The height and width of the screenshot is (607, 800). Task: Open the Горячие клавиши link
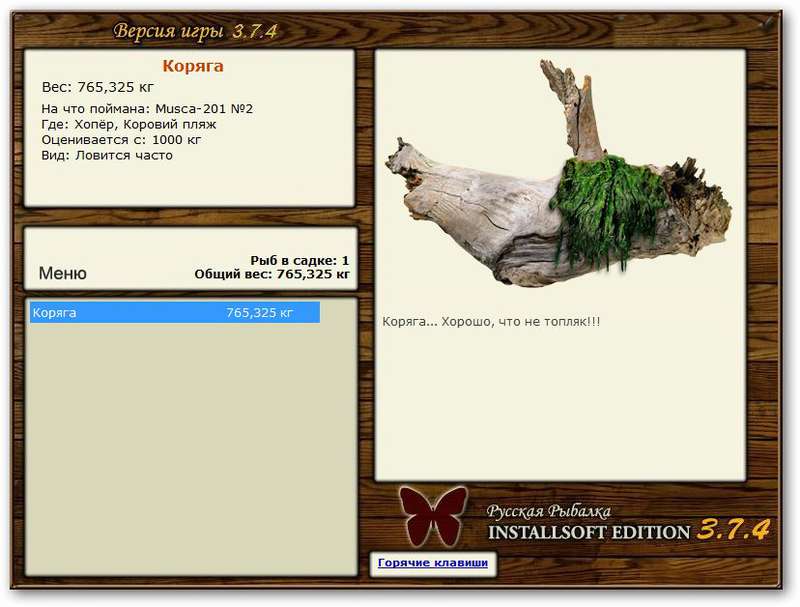point(433,563)
